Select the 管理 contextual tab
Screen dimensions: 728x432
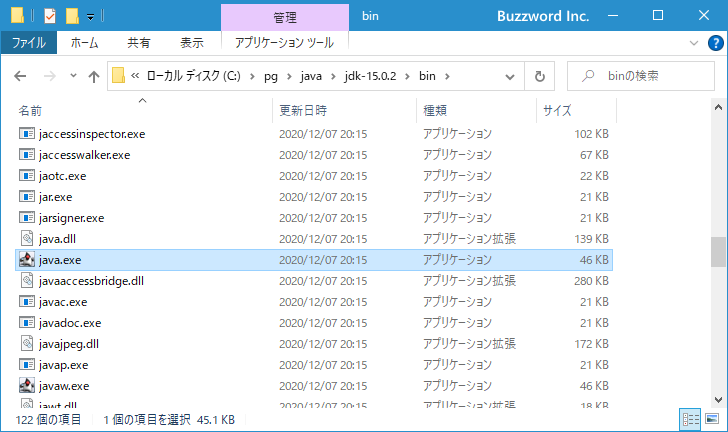click(285, 18)
